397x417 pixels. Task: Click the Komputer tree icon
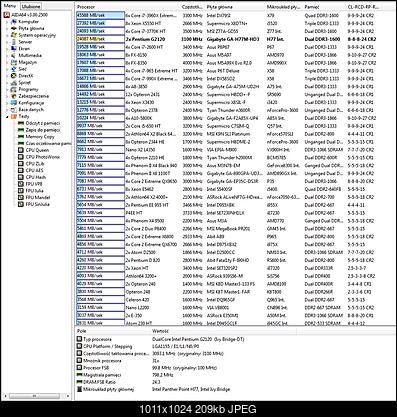point(14,22)
